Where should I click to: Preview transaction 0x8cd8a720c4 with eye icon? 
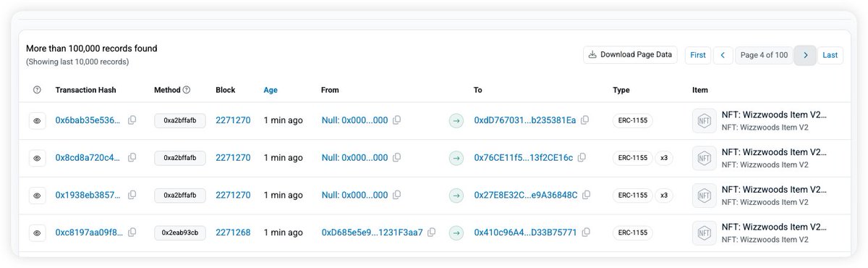tap(37, 158)
